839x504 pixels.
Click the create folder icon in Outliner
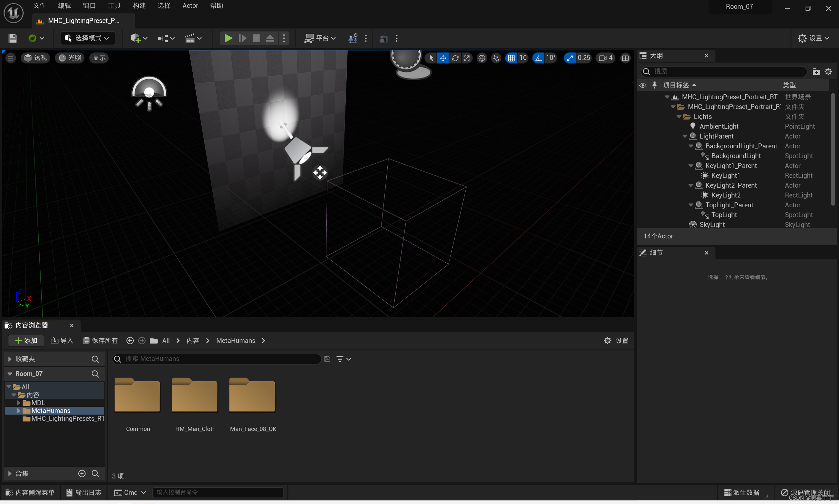[x=816, y=71]
